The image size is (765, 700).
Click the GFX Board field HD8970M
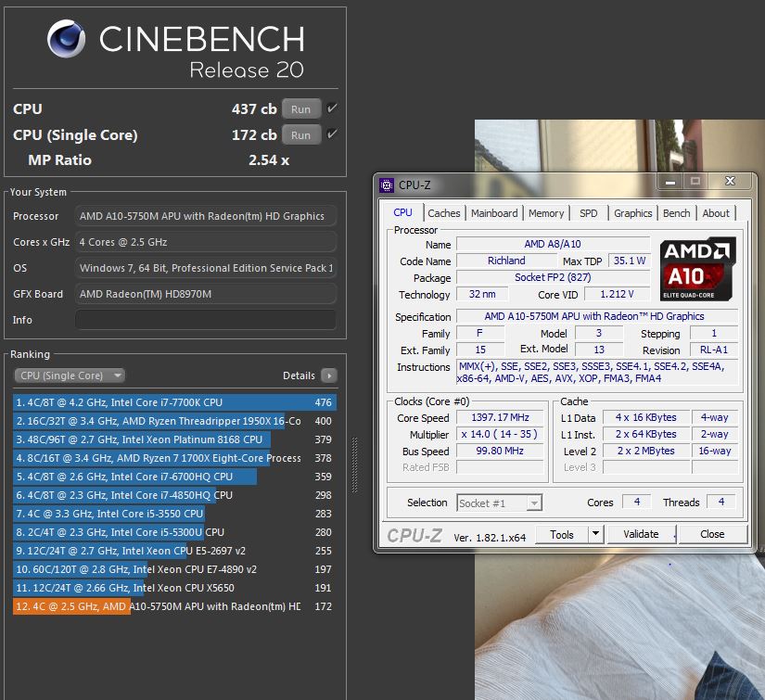click(206, 294)
